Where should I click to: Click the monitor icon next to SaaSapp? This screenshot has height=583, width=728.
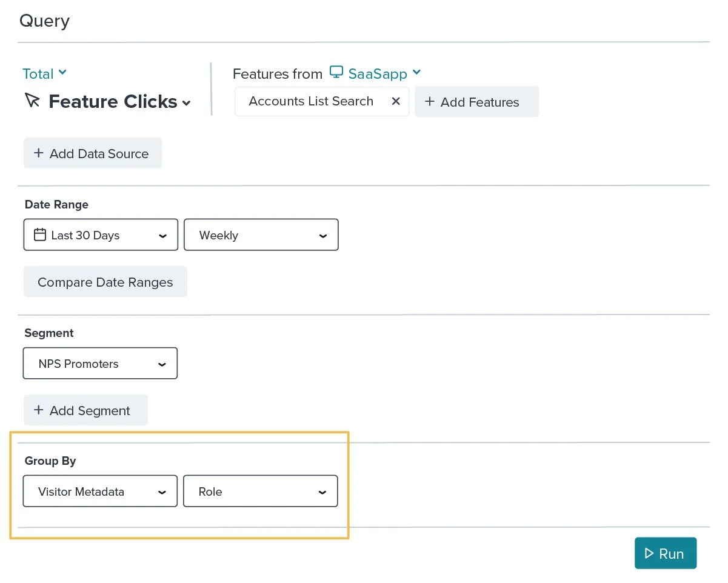pos(336,73)
